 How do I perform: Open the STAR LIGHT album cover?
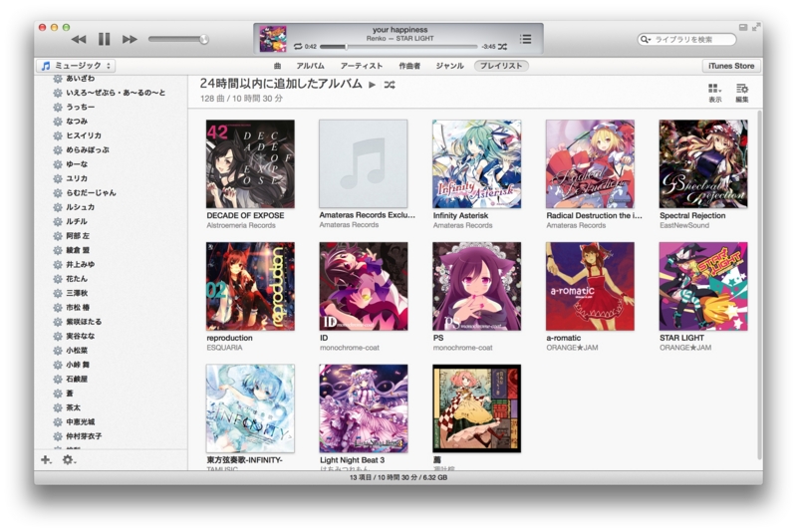703,286
